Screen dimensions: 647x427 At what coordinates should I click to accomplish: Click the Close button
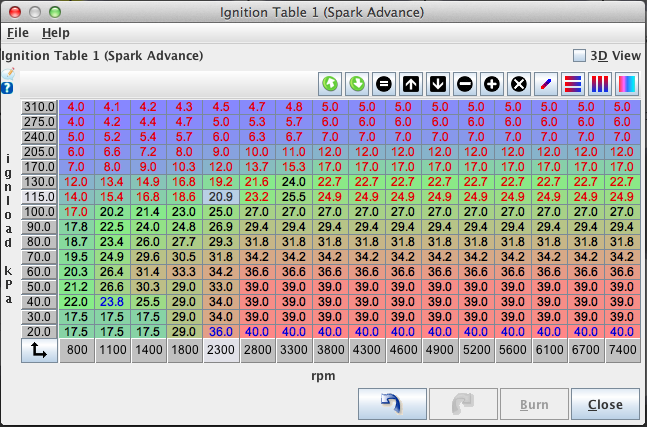coord(605,405)
